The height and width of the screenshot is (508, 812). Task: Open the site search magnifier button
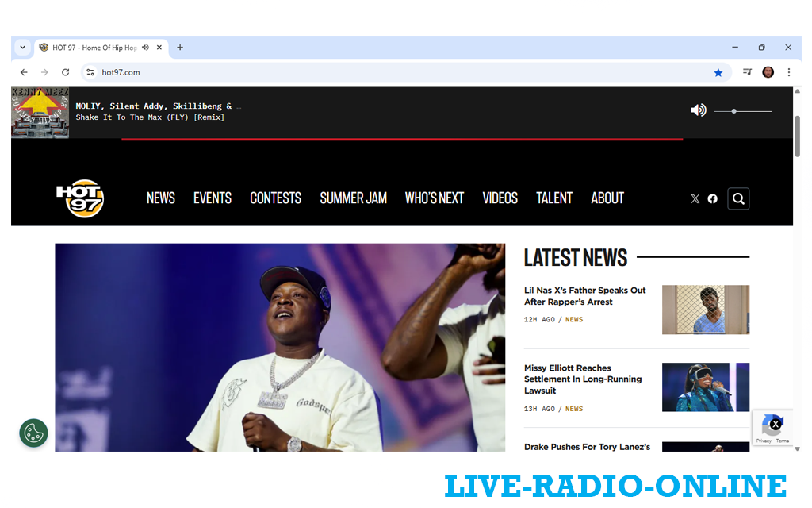(738, 198)
